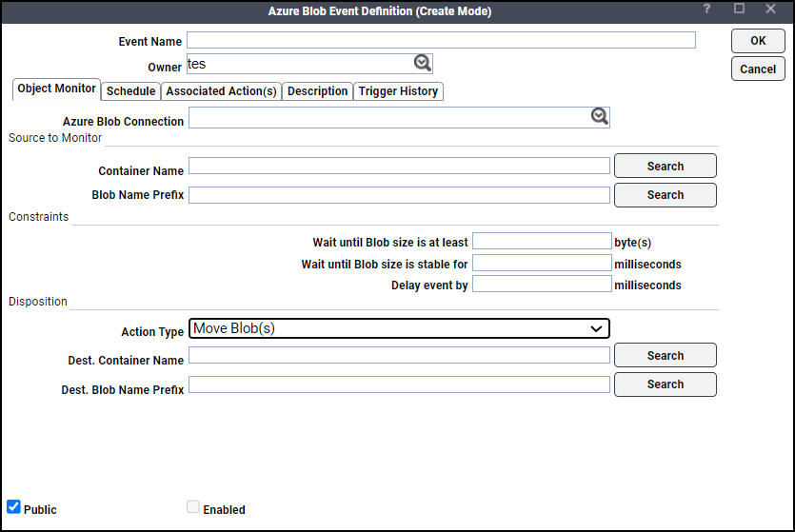This screenshot has width=795, height=532.
Task: Focus the Dest. Blob Name Prefix field
Action: point(399,384)
